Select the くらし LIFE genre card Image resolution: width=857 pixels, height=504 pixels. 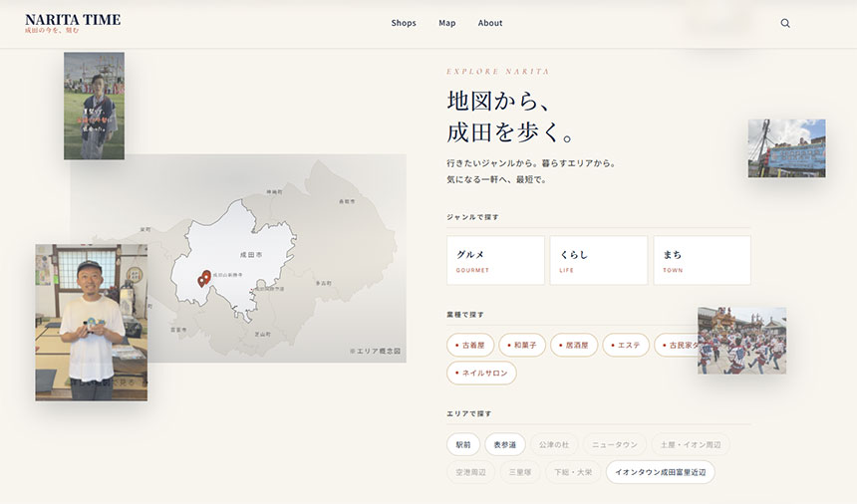[x=599, y=260]
